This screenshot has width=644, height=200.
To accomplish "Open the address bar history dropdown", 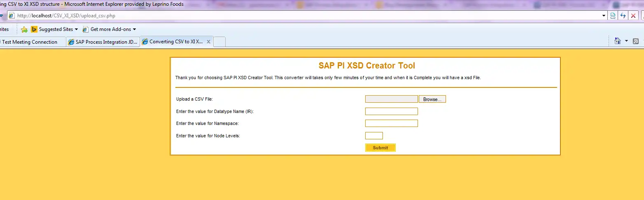I will pos(604,16).
